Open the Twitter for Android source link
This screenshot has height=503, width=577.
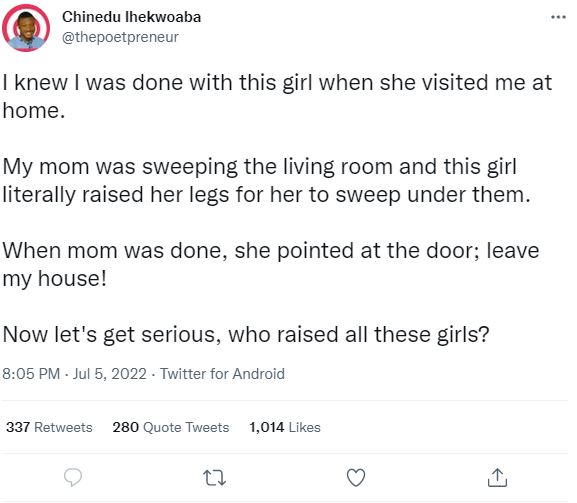tap(222, 374)
